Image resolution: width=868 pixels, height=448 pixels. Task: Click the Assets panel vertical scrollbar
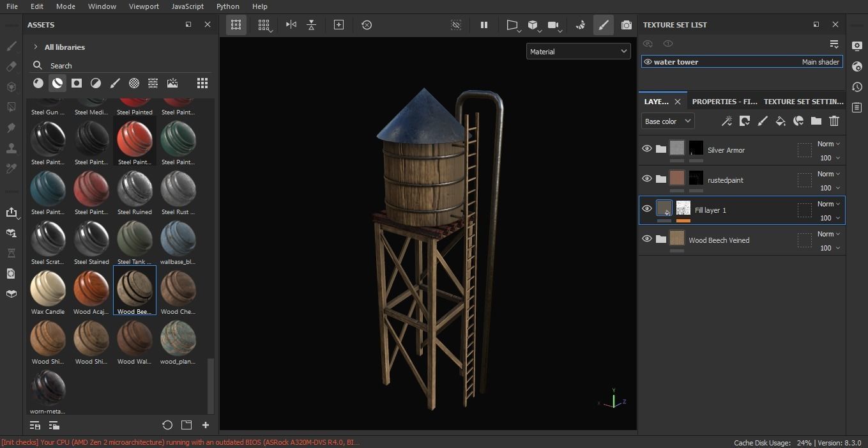210,387
